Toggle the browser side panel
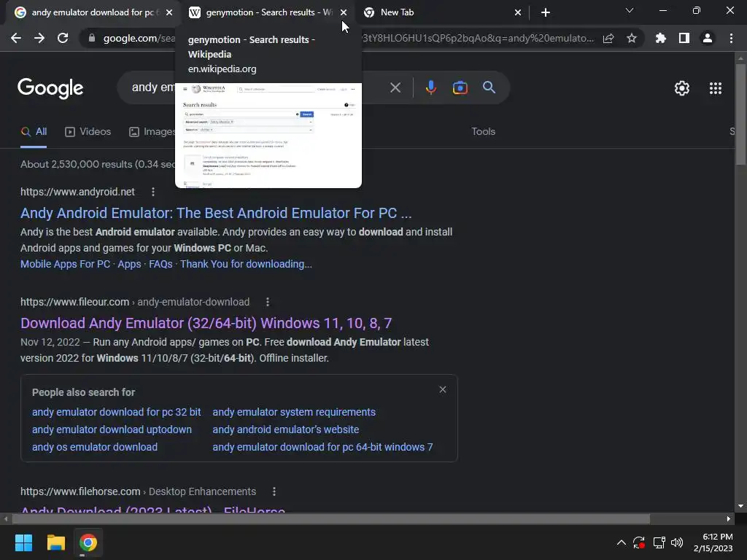747x560 pixels. click(x=684, y=38)
